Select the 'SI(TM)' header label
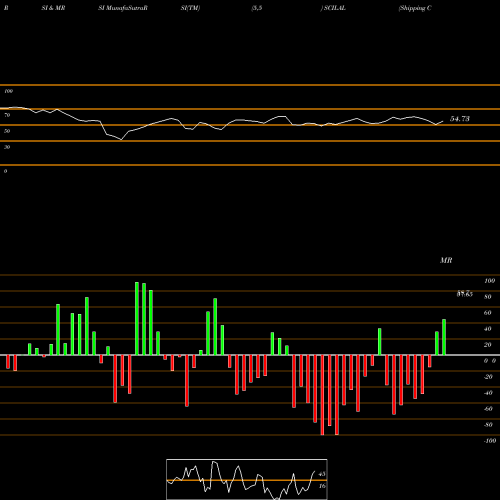500x500 pixels. click(x=190, y=8)
